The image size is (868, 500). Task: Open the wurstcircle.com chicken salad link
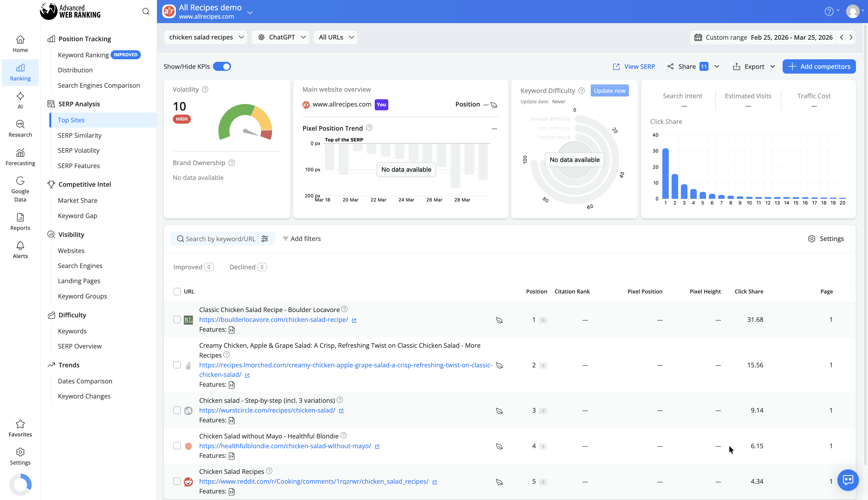[x=267, y=410]
